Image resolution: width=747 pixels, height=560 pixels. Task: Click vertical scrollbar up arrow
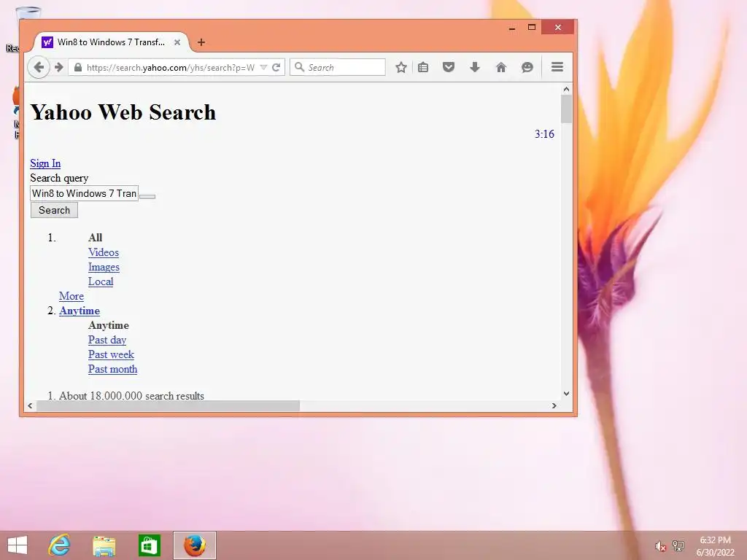pos(566,89)
